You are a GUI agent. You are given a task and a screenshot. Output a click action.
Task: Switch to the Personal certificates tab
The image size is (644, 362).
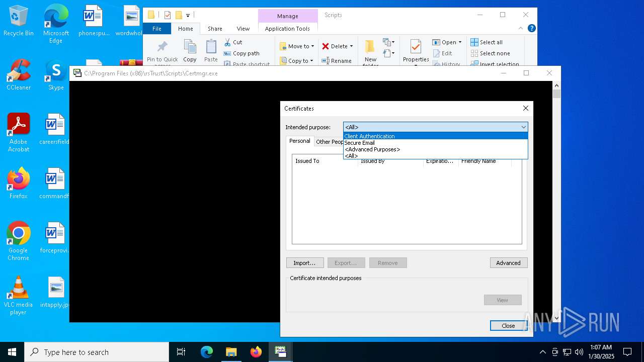point(300,141)
